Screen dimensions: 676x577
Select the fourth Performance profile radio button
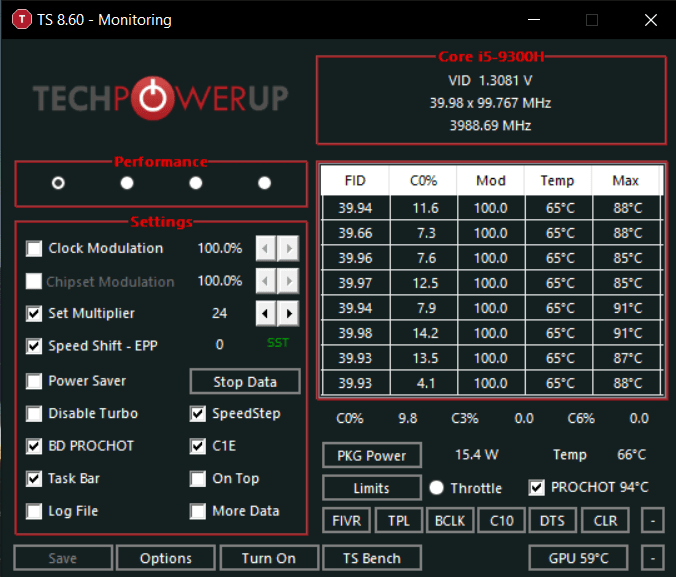264,183
